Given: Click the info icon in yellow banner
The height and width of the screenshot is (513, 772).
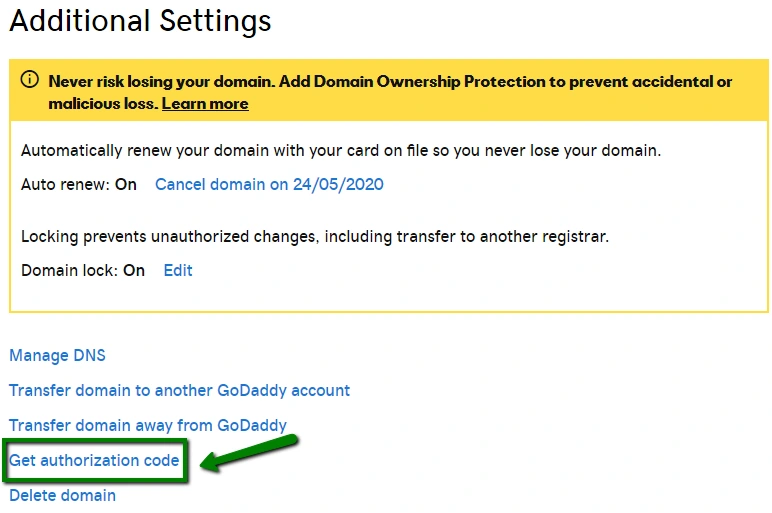Looking at the screenshot, I should point(30,81).
